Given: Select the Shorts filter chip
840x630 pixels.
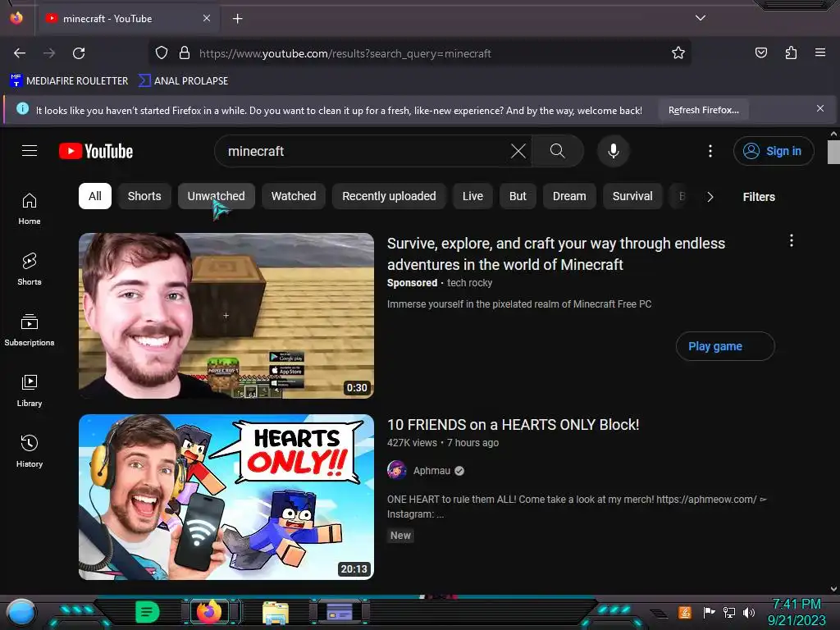Looking at the screenshot, I should pyautogui.click(x=144, y=196).
